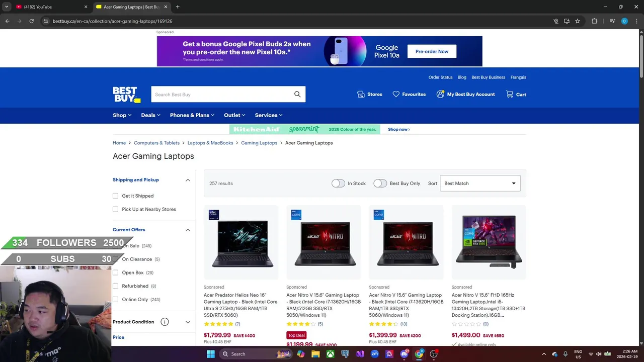Image resolution: width=644 pixels, height=362 pixels.
Task: Open the browser Extensions puzzle icon
Action: pos(595,21)
